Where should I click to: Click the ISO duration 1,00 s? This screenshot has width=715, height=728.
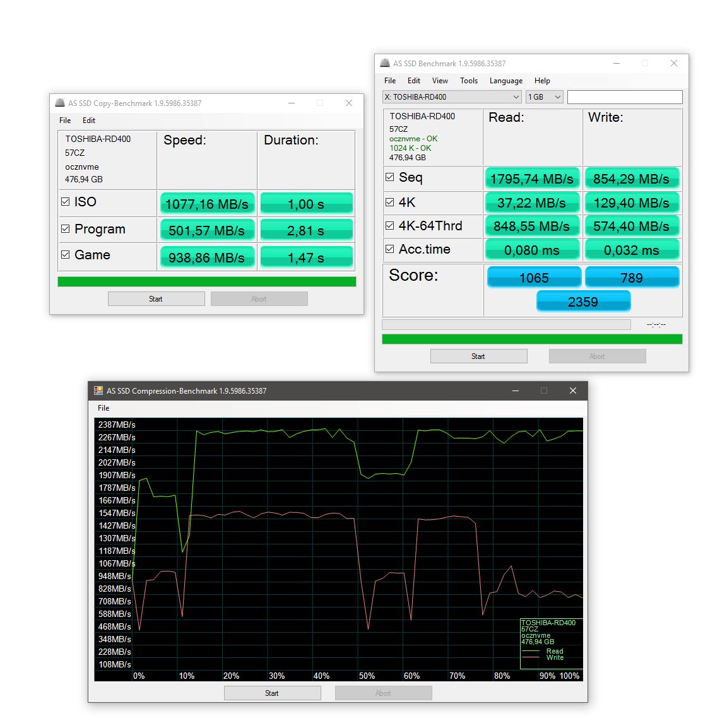306,204
